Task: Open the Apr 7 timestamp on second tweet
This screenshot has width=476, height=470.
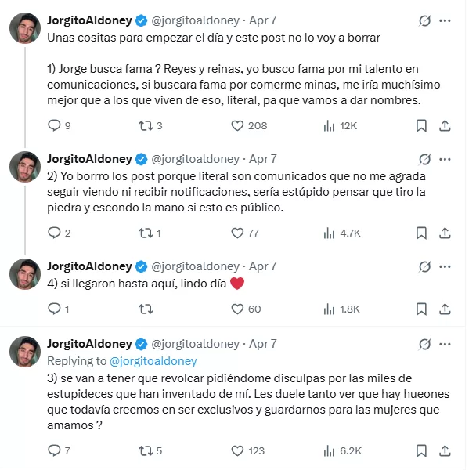Action: 262,159
